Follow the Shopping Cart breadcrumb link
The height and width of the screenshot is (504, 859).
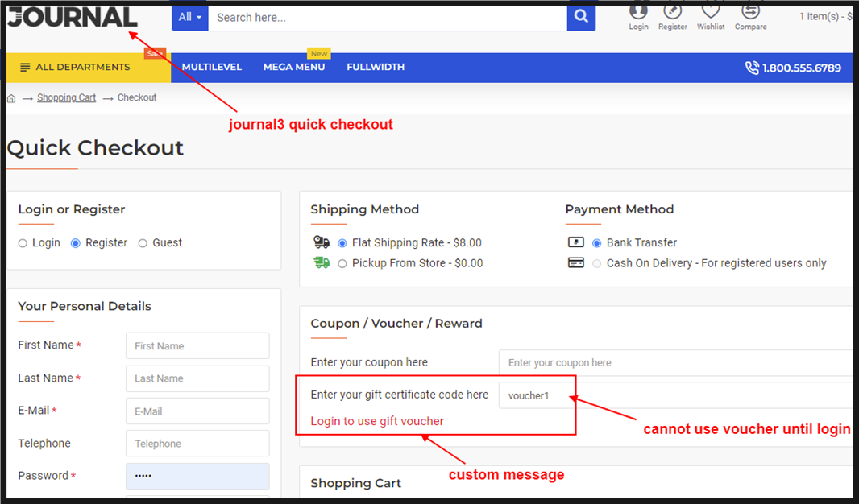[x=66, y=98]
